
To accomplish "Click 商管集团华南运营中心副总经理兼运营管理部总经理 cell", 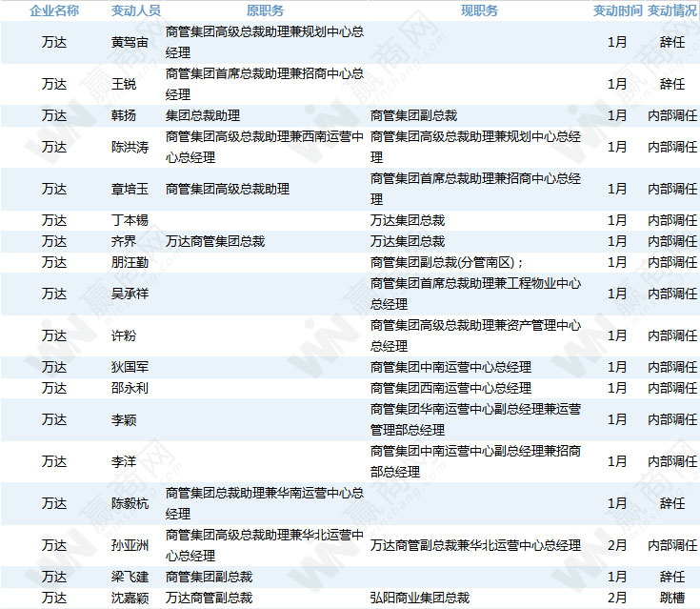I will click(x=475, y=419).
